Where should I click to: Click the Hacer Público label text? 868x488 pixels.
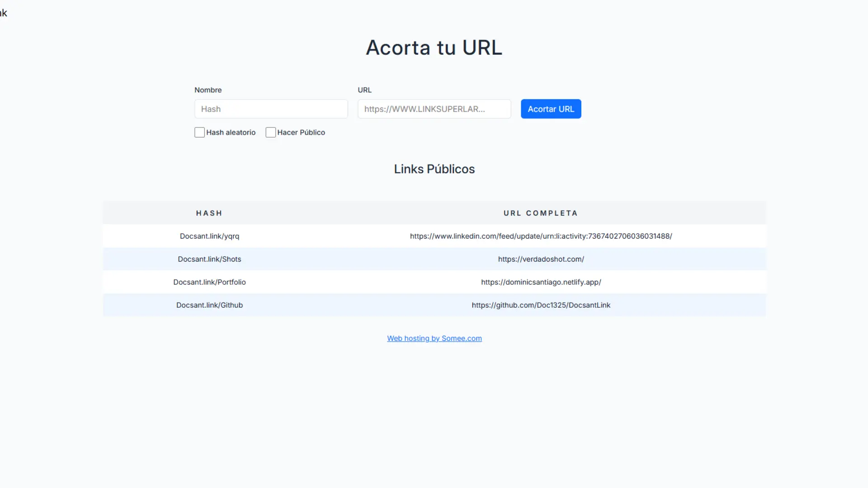(x=301, y=132)
